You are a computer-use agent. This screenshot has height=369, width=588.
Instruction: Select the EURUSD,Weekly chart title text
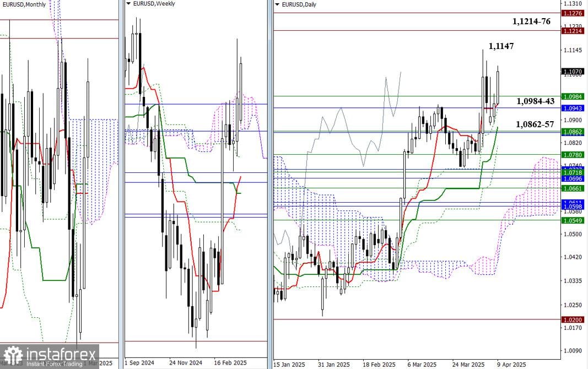[x=153, y=4]
